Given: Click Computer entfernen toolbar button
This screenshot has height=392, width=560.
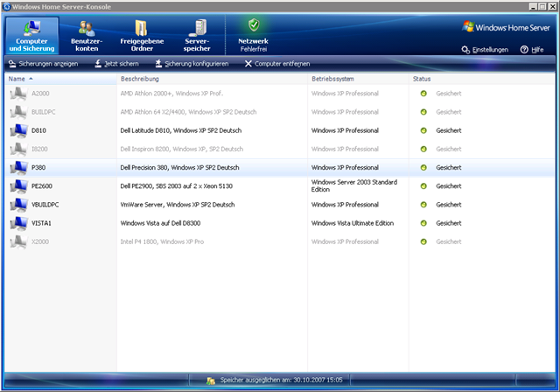Looking at the screenshot, I should click(x=277, y=64).
